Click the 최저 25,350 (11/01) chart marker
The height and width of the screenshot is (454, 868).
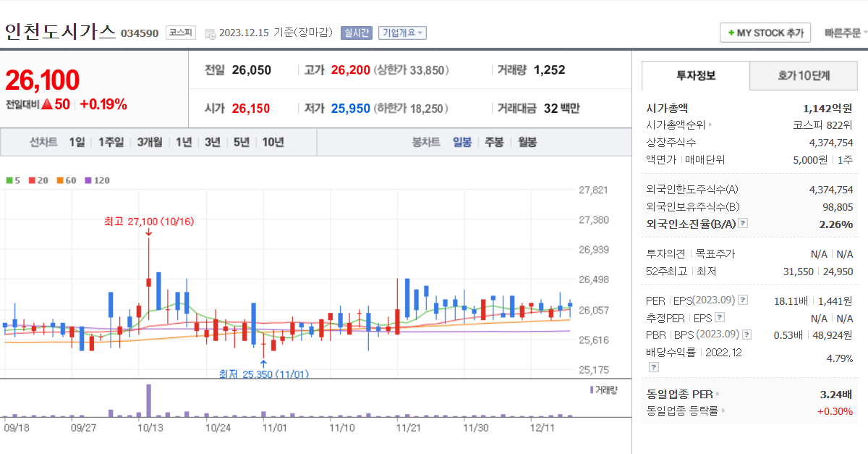click(264, 374)
